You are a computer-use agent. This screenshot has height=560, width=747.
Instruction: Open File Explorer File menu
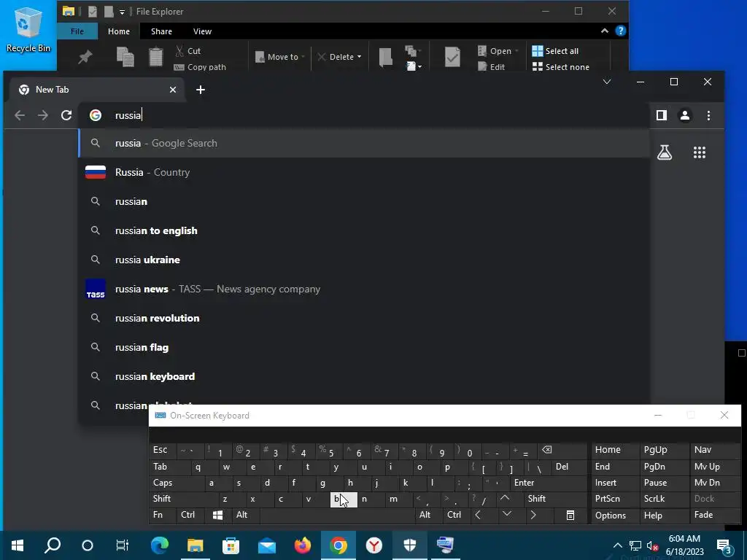coord(77,31)
